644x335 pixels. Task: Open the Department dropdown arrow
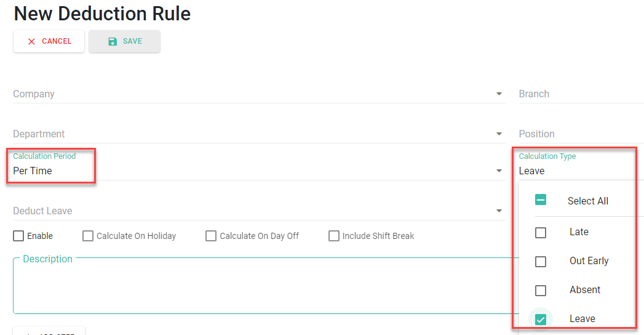(x=498, y=134)
